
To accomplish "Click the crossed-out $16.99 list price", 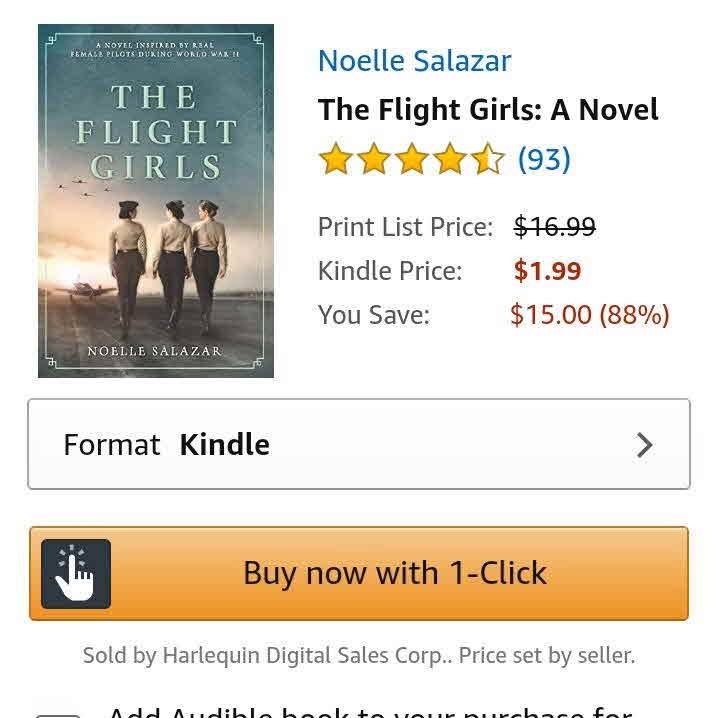I will click(554, 227).
